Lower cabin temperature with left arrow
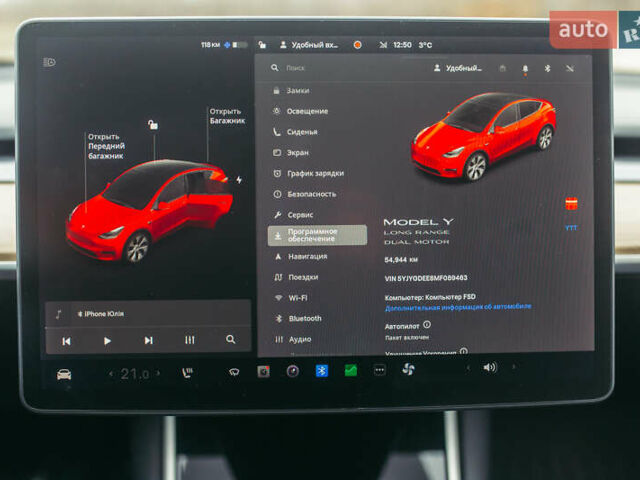This screenshot has width=640, height=480. (x=111, y=373)
